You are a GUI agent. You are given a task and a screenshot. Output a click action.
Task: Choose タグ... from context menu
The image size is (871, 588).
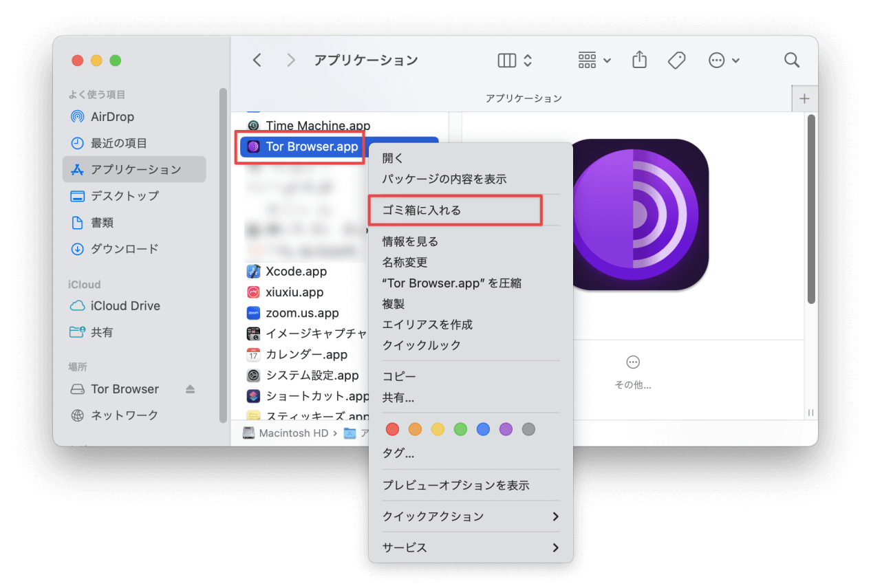(471, 453)
